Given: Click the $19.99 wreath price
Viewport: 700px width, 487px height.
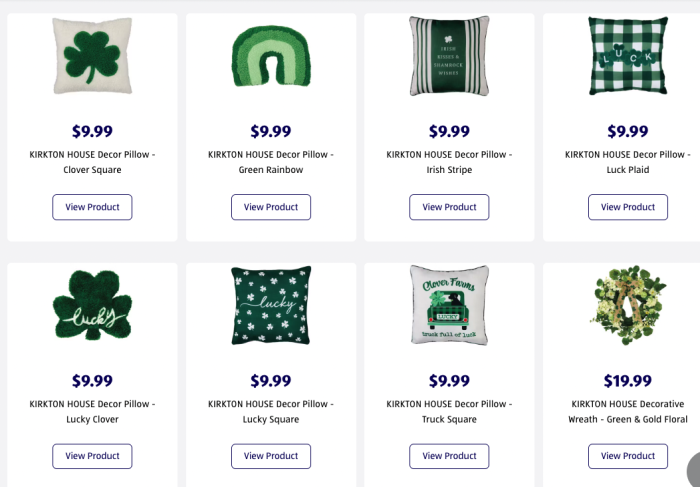Looking at the screenshot, I should pos(627,381).
